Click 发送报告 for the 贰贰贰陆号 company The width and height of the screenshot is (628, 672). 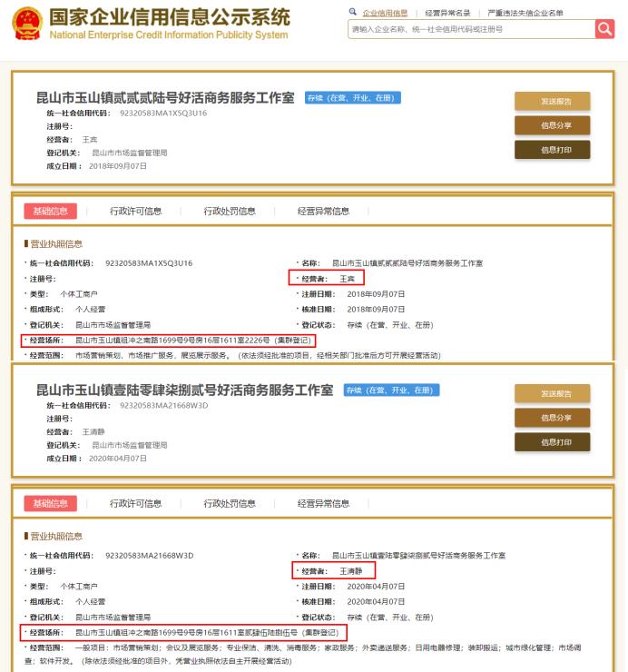pos(552,101)
